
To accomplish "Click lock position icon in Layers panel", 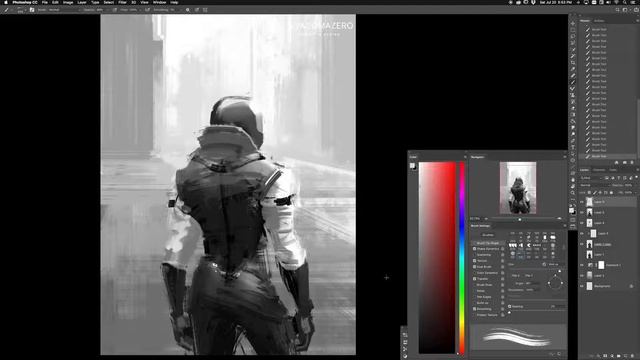I will coord(600,193).
